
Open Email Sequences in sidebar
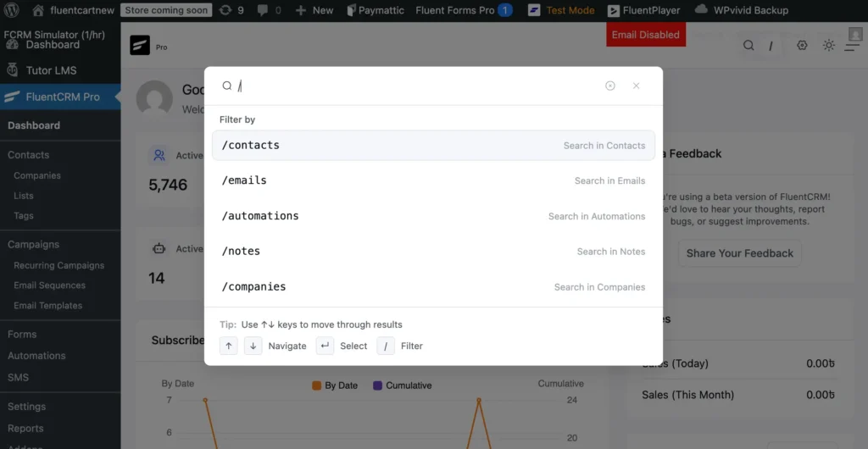[x=49, y=285]
